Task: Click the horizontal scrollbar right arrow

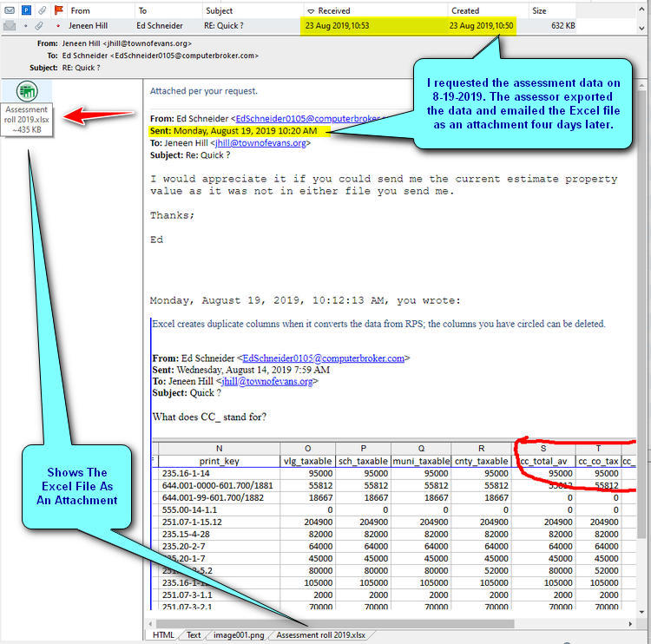Action: pyautogui.click(x=629, y=623)
